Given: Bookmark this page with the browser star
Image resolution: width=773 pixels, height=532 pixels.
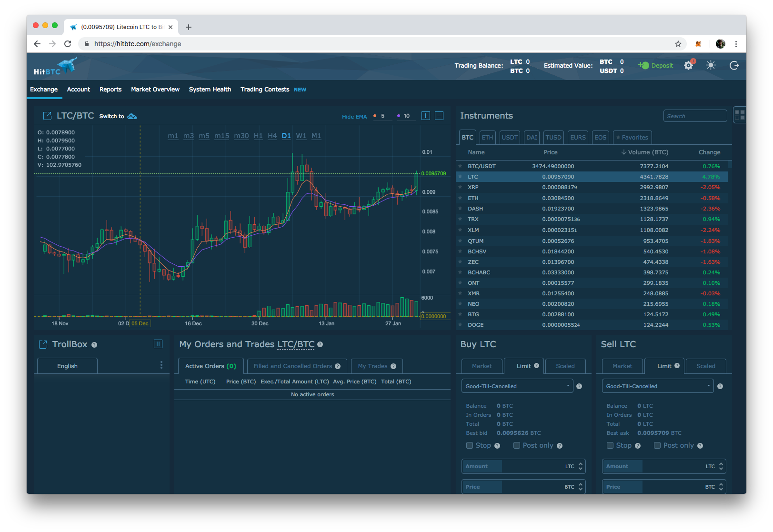Looking at the screenshot, I should (x=678, y=44).
